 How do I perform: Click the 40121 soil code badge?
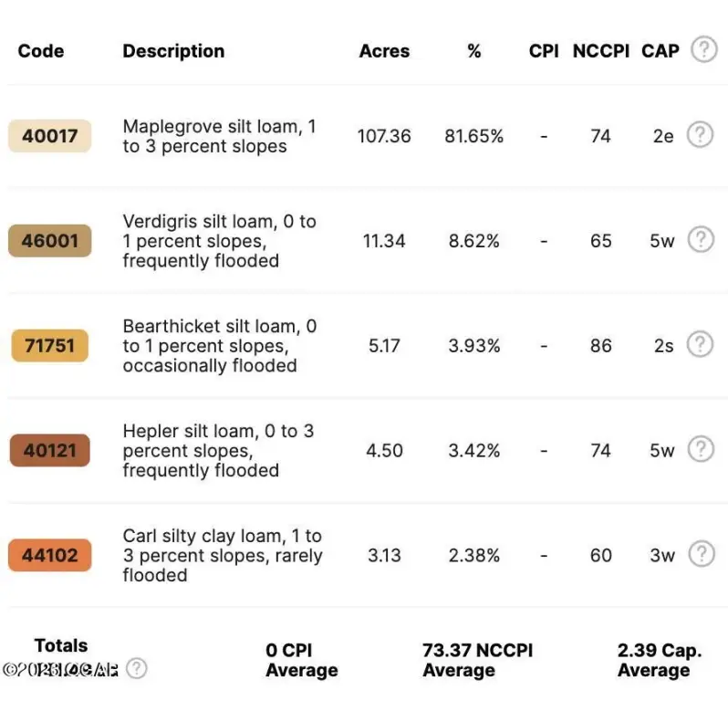50,450
